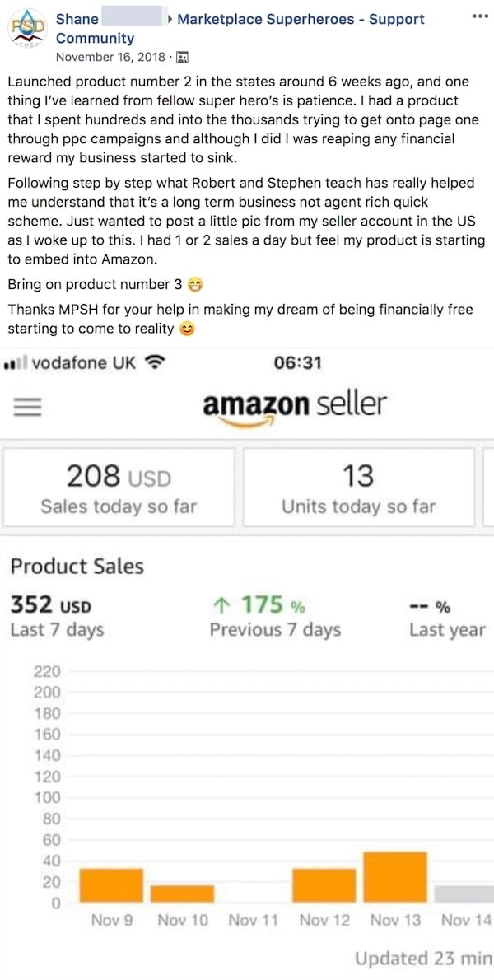Select the Nov 9 sales bar
494x980 pixels.
[x=111, y=885]
